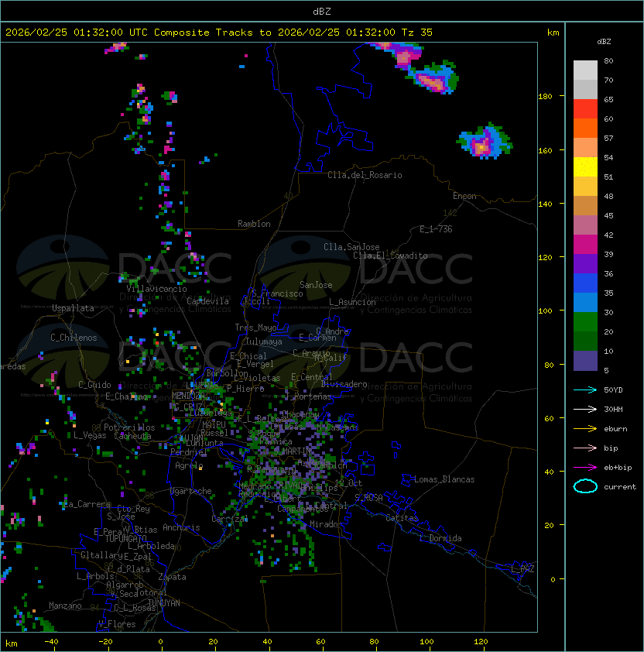Screen dimensions: 644x652
Task: Click the E_1-736 map label
Action: pos(436,229)
